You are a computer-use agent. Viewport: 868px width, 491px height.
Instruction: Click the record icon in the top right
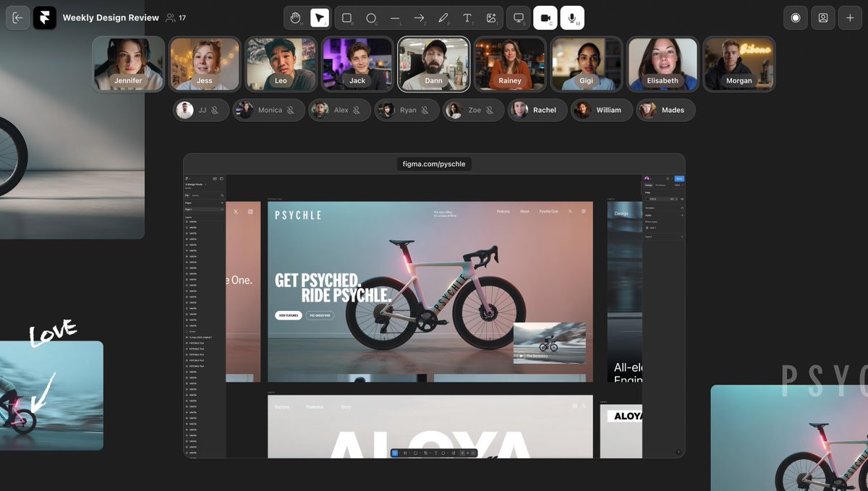point(795,17)
